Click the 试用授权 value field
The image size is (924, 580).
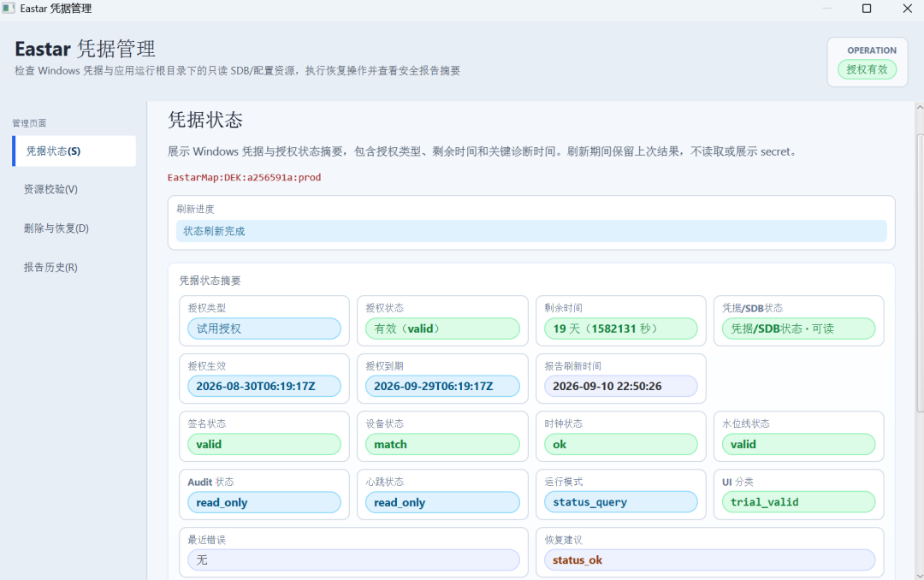[264, 328]
